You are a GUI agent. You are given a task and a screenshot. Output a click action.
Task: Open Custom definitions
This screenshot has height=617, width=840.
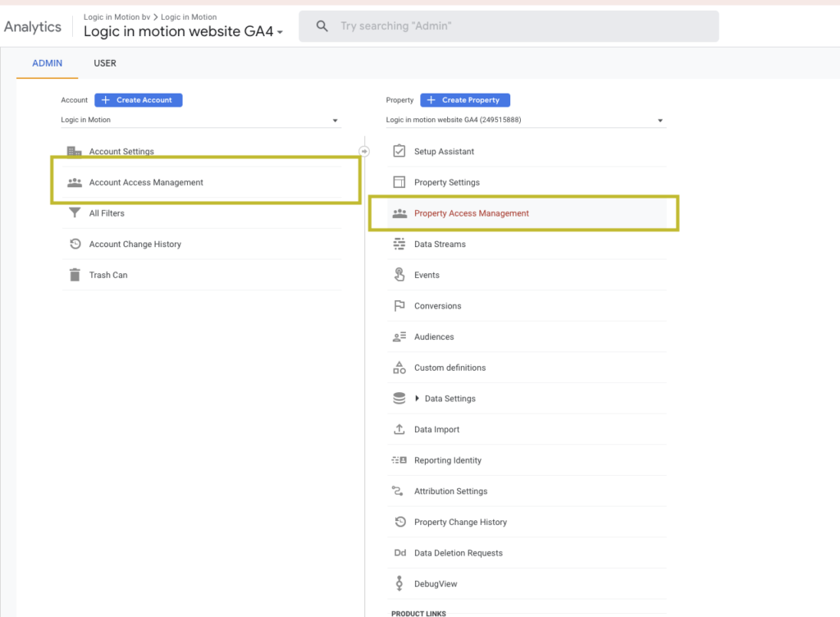click(450, 368)
